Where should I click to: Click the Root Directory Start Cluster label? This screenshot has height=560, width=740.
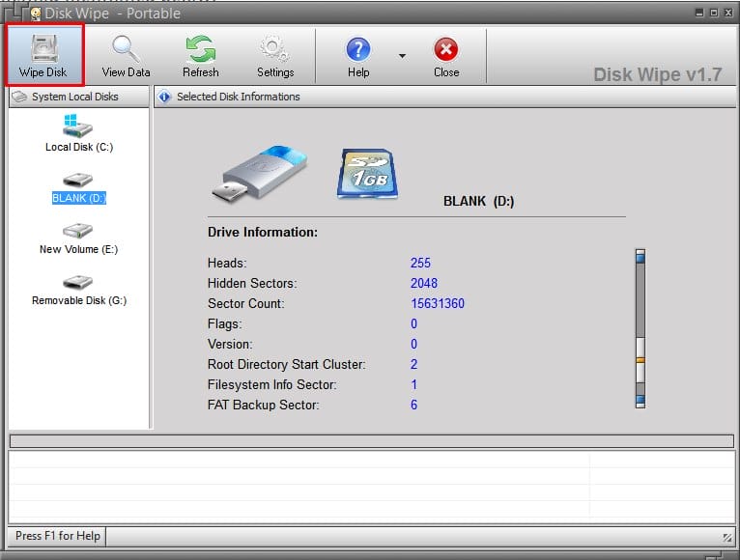(287, 364)
